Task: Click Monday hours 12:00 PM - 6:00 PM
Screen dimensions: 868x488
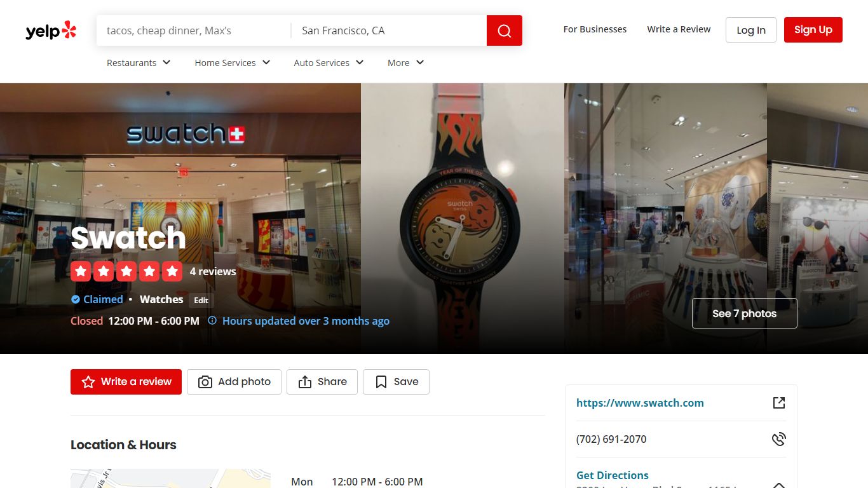Action: tap(377, 482)
